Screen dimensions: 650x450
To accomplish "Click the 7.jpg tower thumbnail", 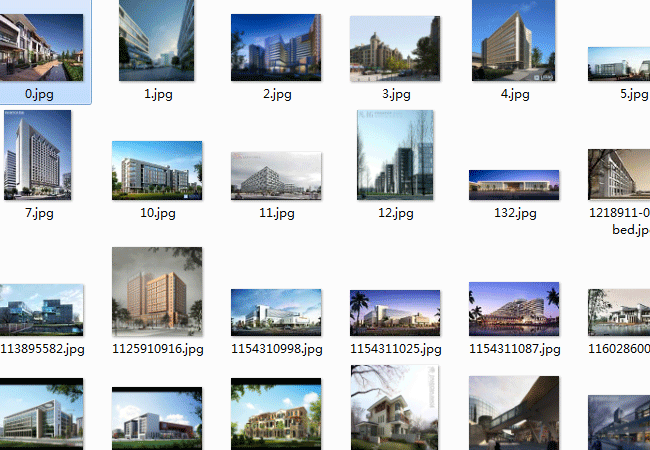I will coord(38,155).
